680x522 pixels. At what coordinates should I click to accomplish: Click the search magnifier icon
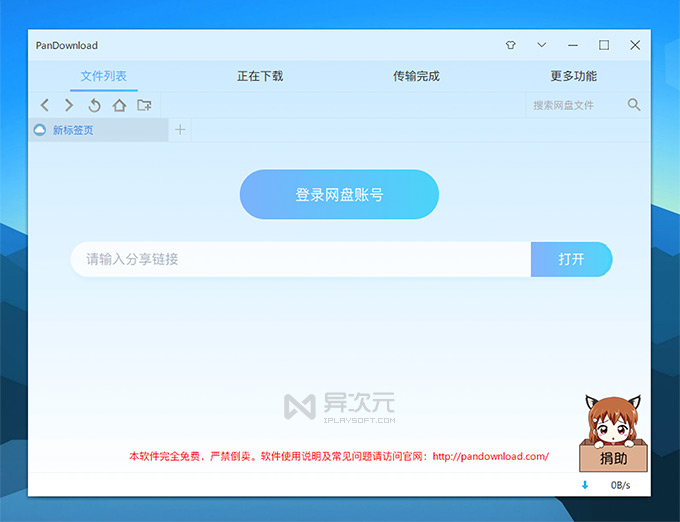coord(634,104)
